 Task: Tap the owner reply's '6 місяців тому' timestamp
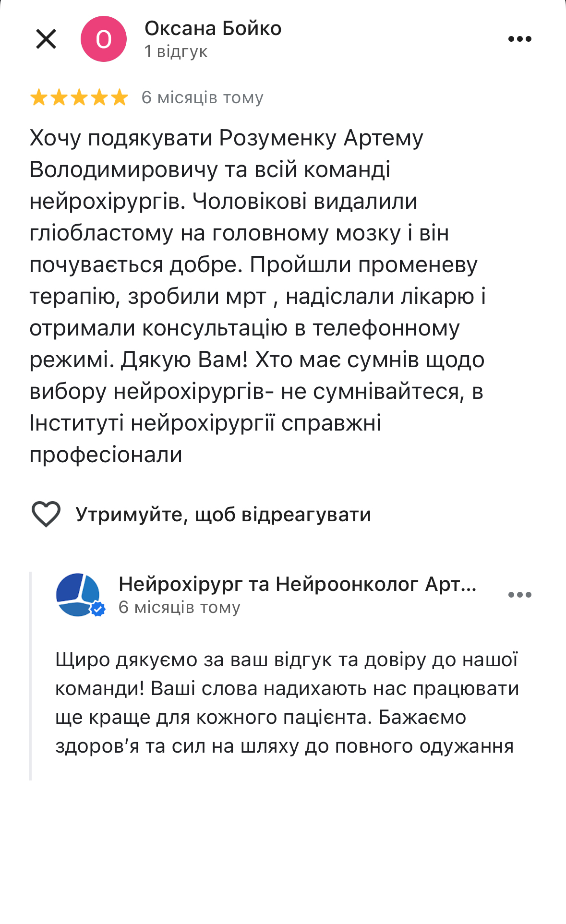point(179,607)
